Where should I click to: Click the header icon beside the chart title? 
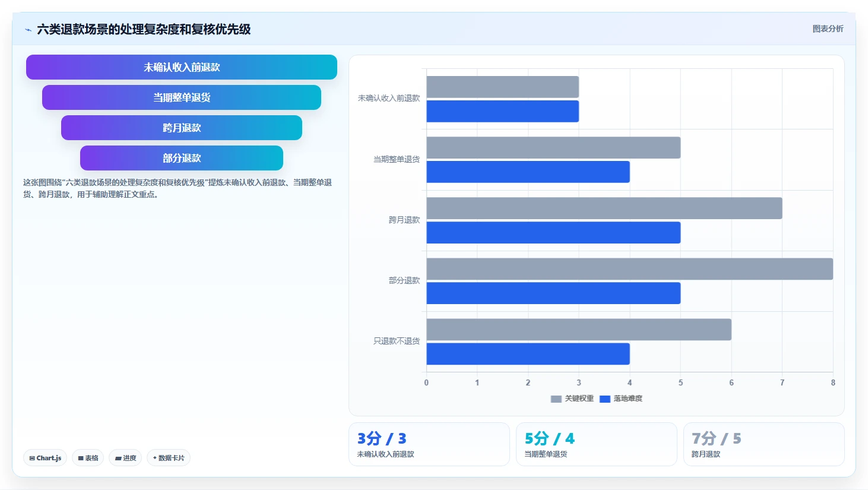click(28, 30)
